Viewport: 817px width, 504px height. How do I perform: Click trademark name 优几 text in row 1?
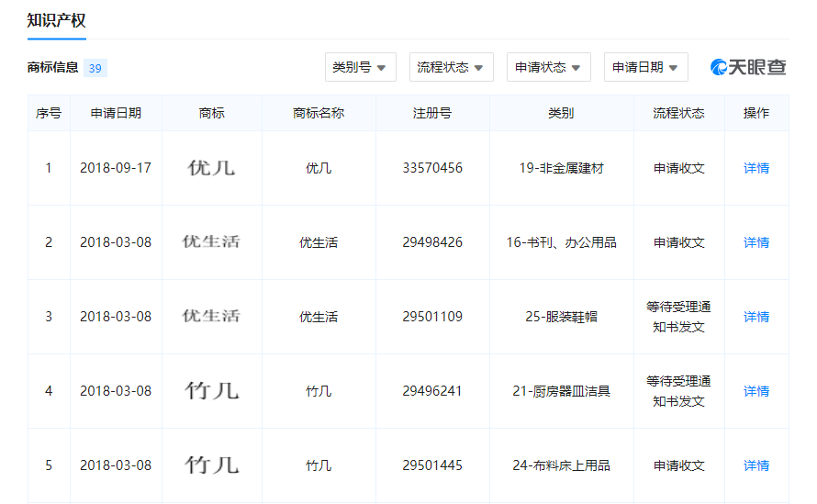click(319, 168)
